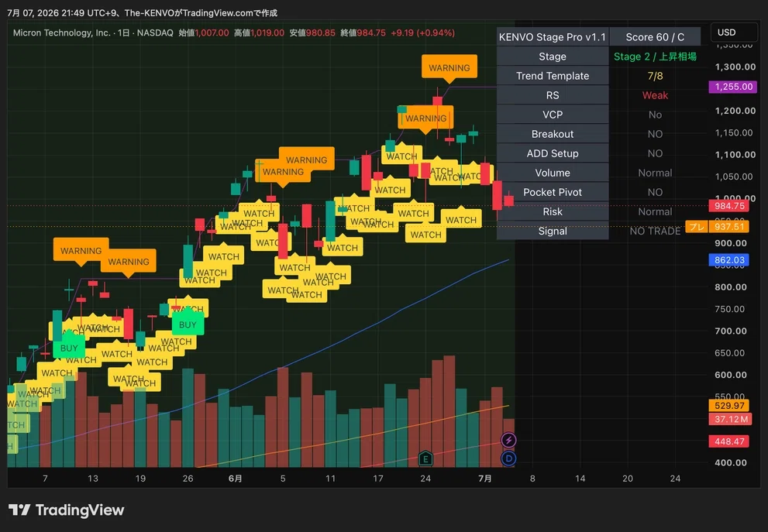Click the 6月 date axis label
The width and height of the screenshot is (768, 532).
tap(235, 478)
